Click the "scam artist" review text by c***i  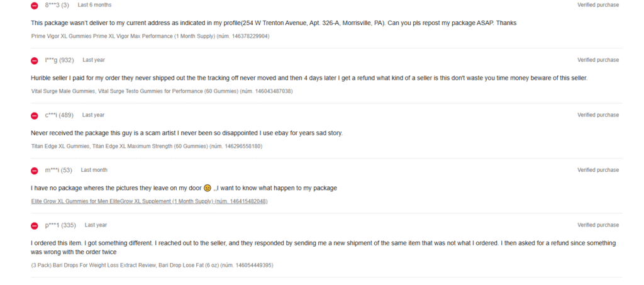(187, 133)
